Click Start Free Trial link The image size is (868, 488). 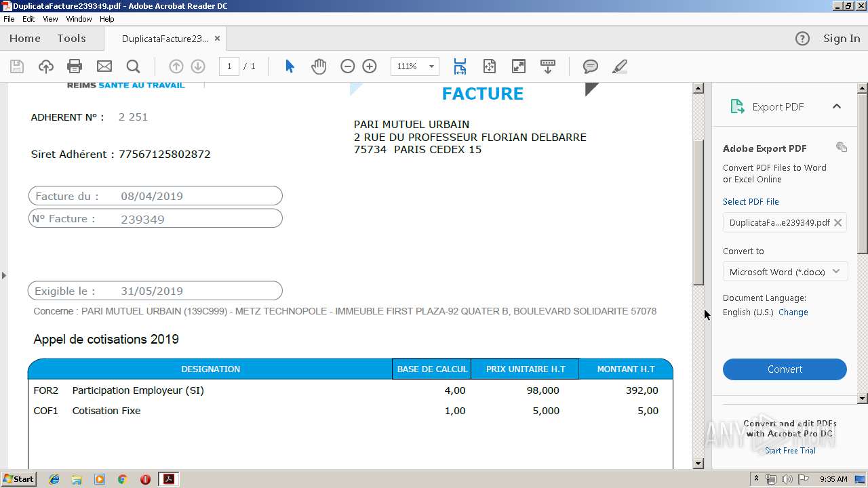pos(790,451)
